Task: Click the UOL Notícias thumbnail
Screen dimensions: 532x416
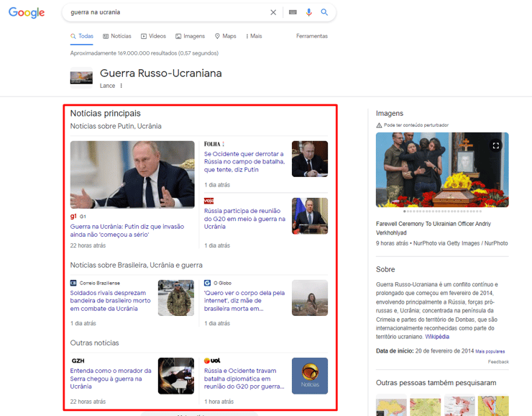Action: click(x=310, y=376)
